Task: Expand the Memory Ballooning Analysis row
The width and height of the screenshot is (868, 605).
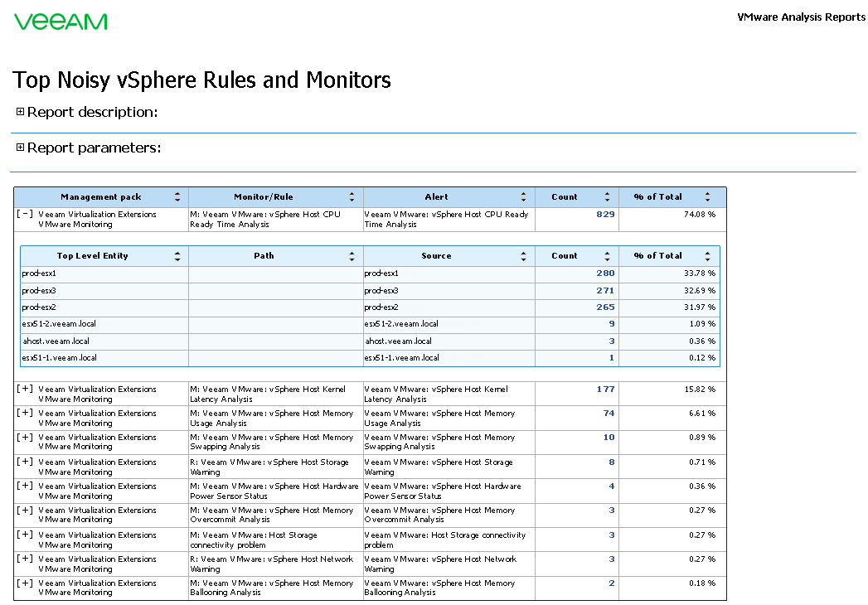Action: [24, 583]
